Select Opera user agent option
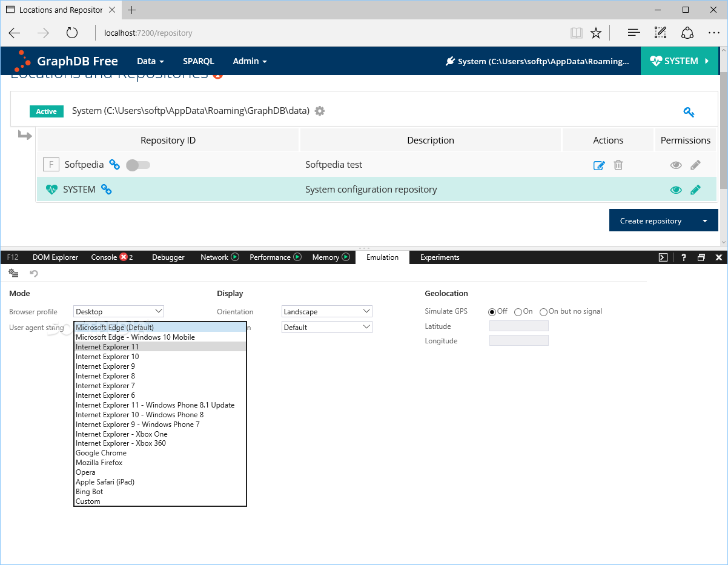Image resolution: width=728 pixels, height=565 pixels. click(x=160, y=472)
